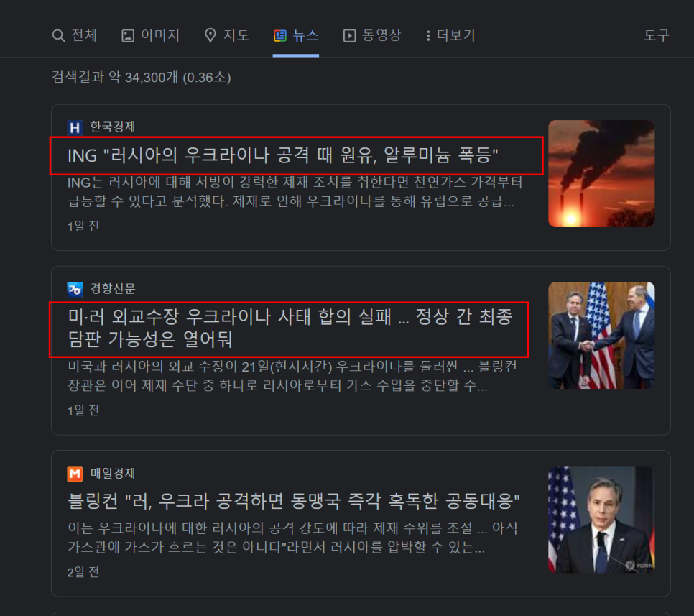
Task: Open the 지도 tab
Action: tap(227, 35)
